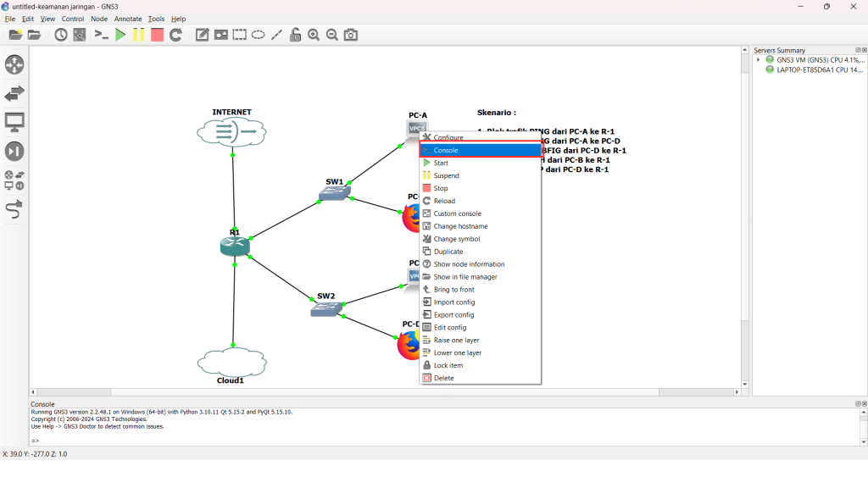This screenshot has height=488, width=868.
Task: Expand the GNS3 VM server entry
Action: point(759,60)
